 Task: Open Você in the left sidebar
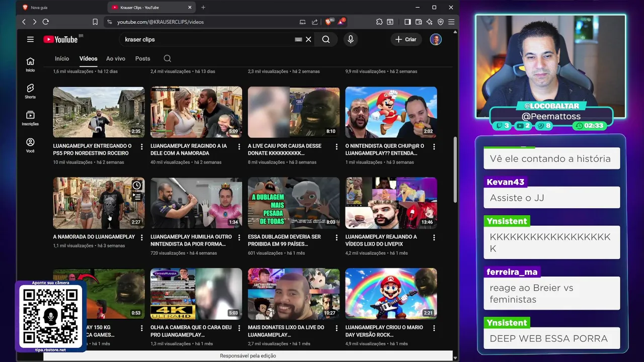[30, 145]
